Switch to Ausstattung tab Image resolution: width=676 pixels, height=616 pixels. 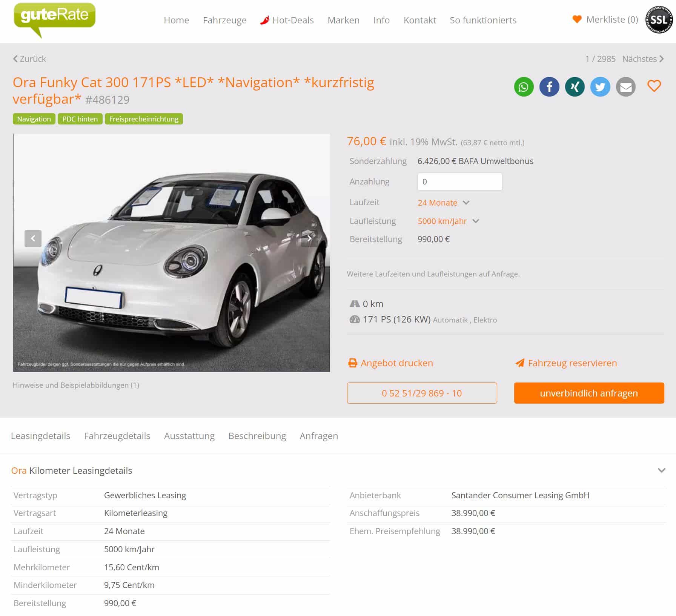pos(189,436)
